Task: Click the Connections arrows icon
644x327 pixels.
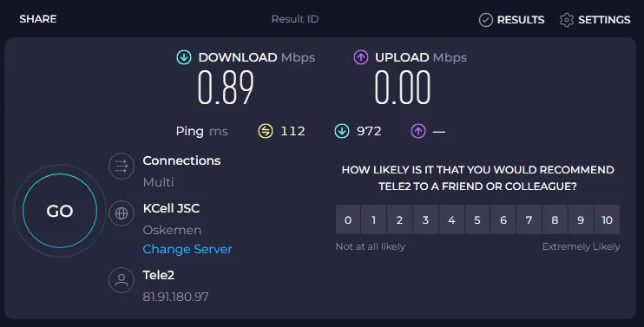Action: [x=122, y=166]
